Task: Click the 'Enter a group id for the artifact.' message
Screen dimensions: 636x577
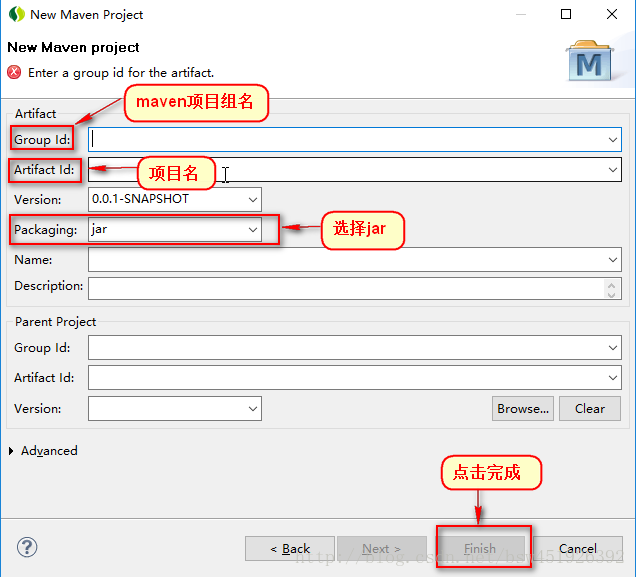Action: coord(121,73)
